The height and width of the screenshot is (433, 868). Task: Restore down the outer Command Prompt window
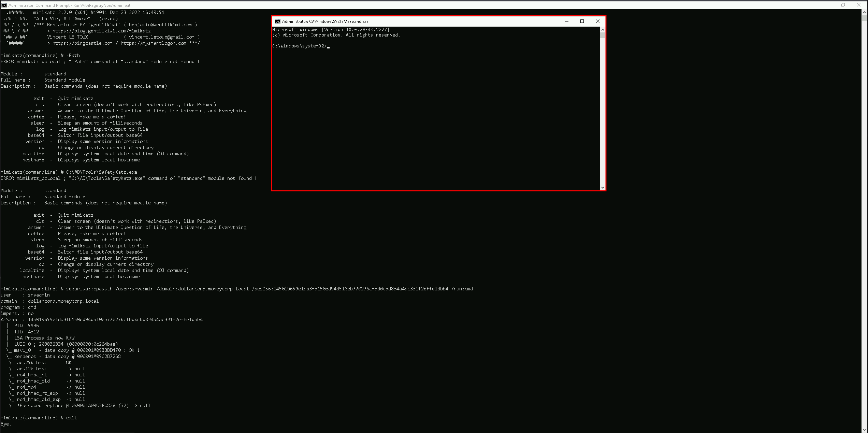point(843,5)
